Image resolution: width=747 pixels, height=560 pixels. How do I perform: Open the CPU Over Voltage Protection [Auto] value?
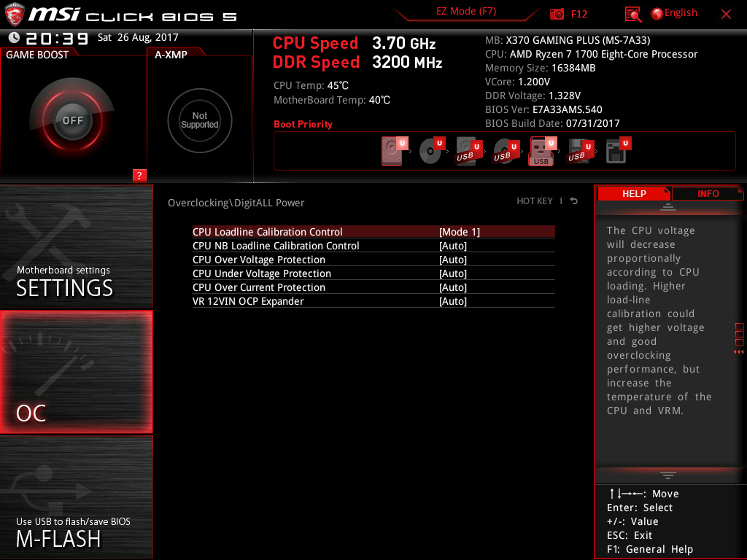pos(452,260)
